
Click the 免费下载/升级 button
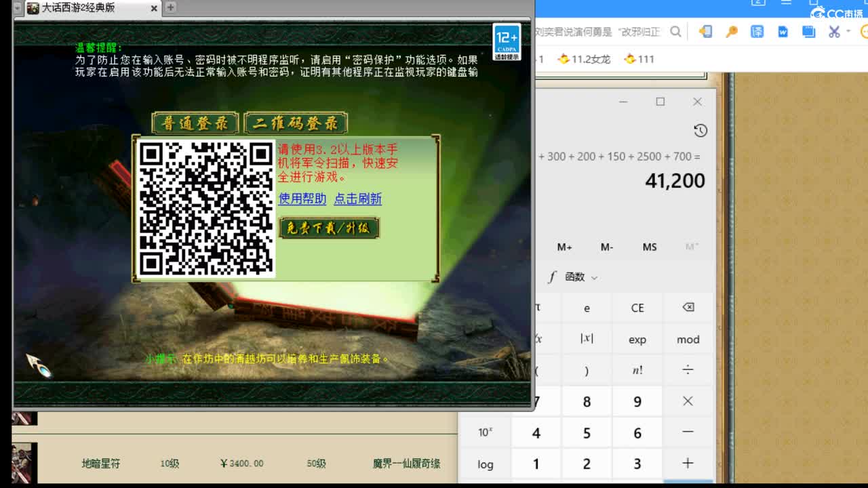(329, 228)
